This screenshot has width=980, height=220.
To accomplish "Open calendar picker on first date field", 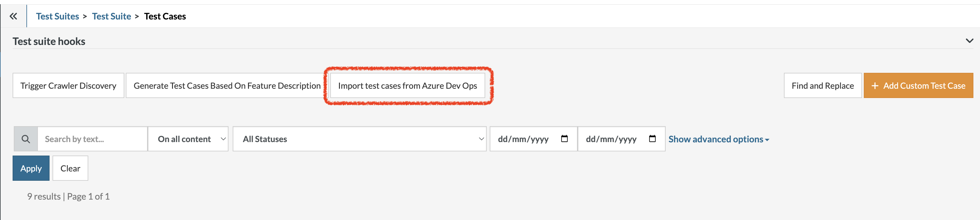I will click(x=564, y=139).
